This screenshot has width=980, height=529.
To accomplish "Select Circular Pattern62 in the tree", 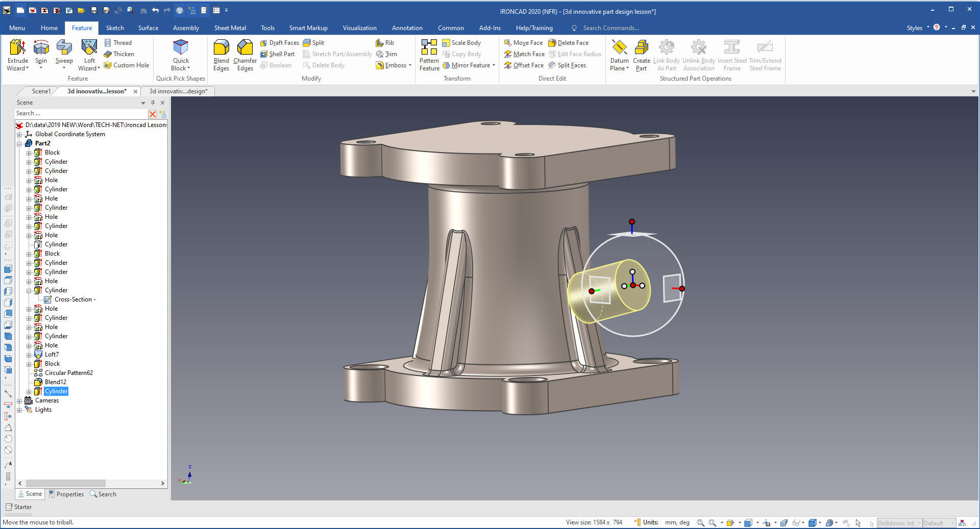I will tap(69, 373).
